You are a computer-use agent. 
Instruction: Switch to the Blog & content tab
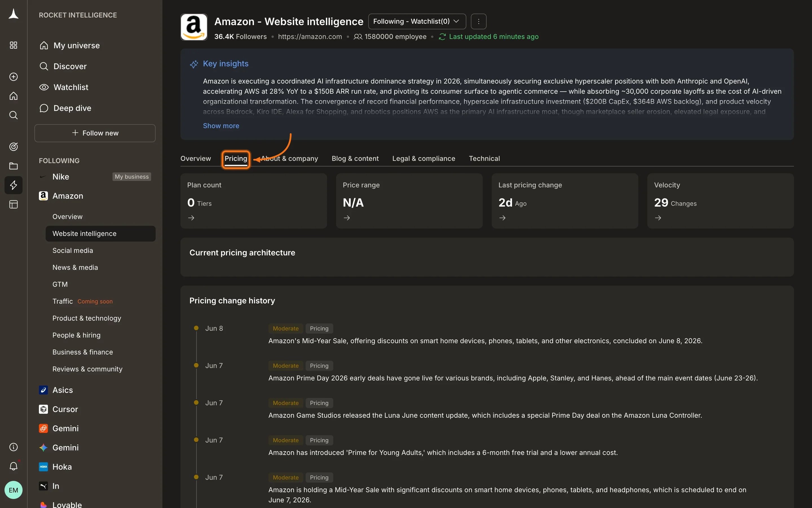click(355, 159)
